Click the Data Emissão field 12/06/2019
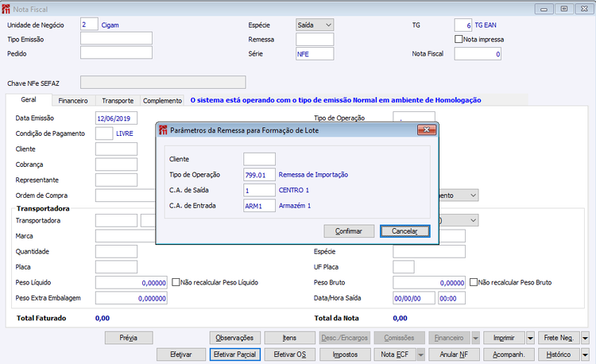Viewport: 596px width, 364px height. 116,118
